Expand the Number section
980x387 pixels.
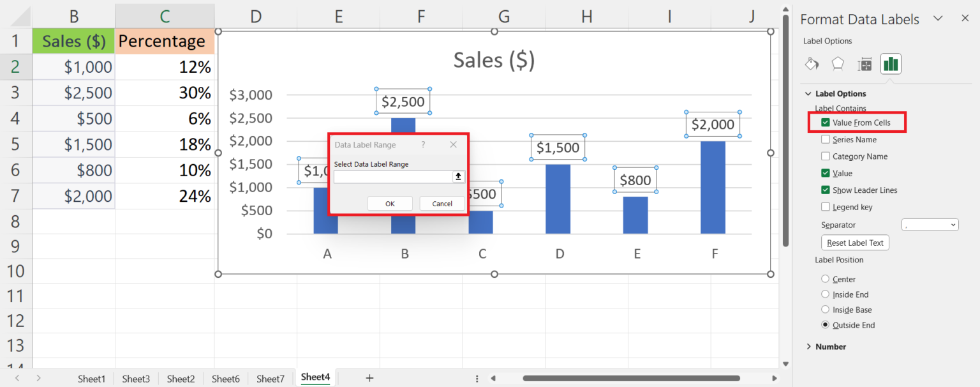point(809,346)
